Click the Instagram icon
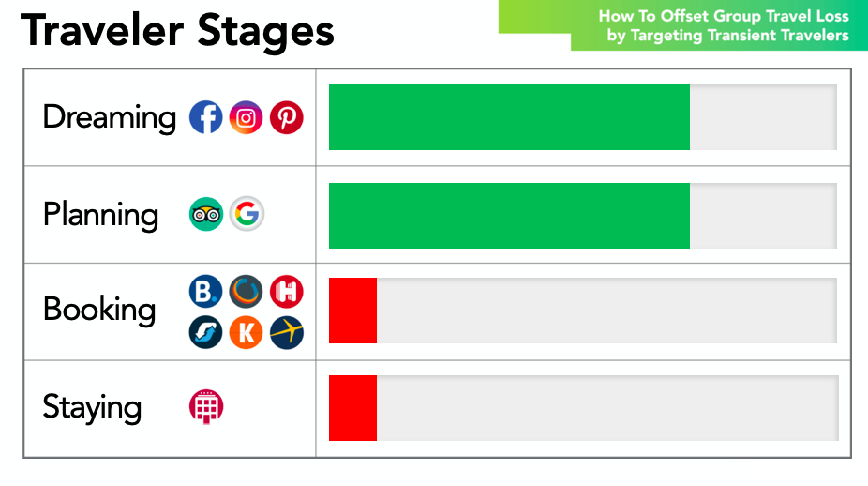868x486 pixels. 246,117
